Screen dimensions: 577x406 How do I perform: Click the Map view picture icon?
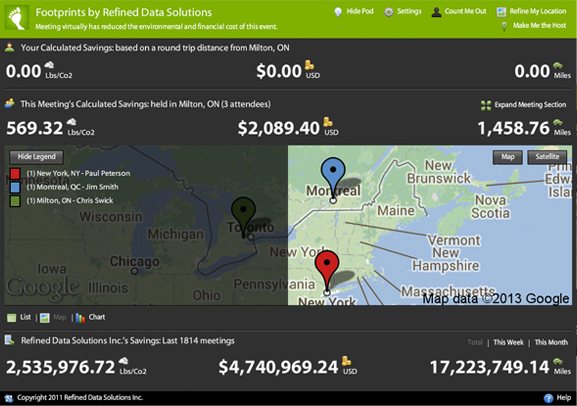tap(45, 318)
